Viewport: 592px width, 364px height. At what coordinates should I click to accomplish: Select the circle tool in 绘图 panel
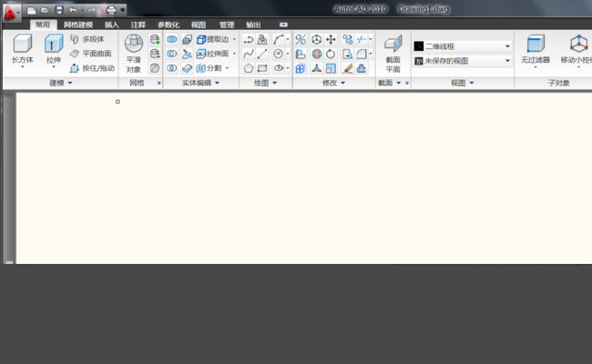[279, 54]
